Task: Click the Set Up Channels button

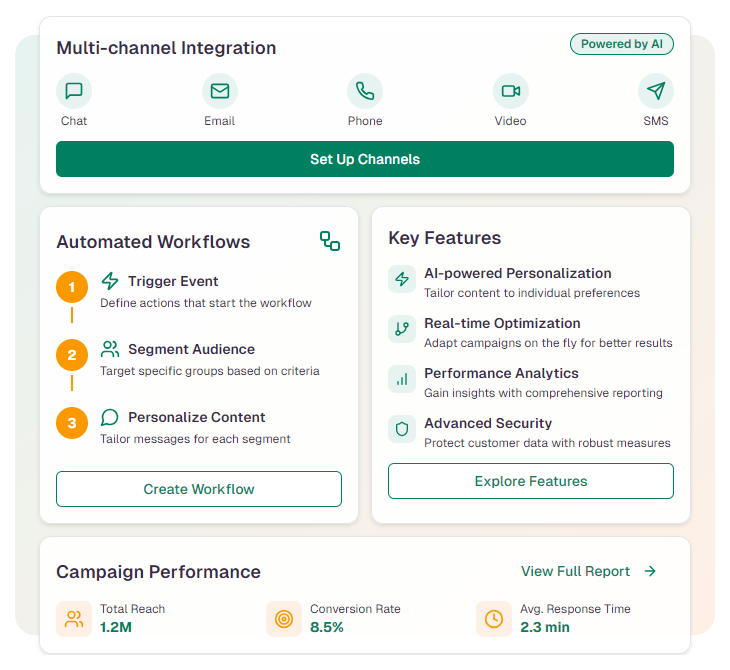Action: click(x=365, y=159)
